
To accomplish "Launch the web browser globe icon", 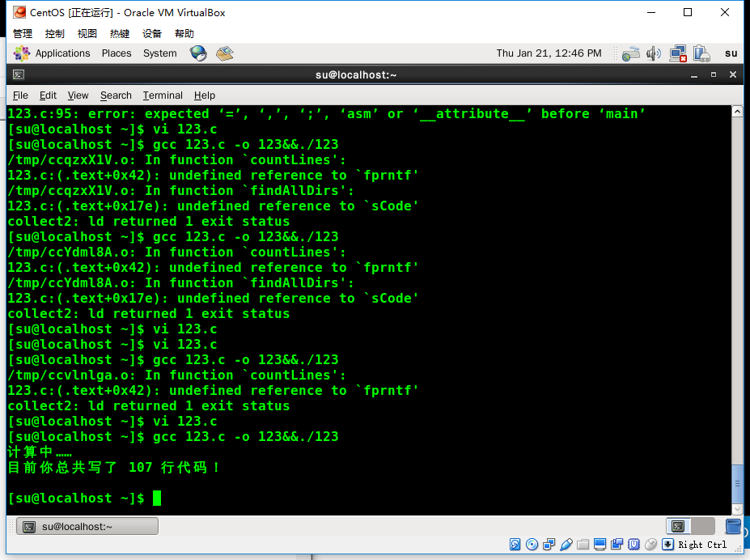I will 198,53.
